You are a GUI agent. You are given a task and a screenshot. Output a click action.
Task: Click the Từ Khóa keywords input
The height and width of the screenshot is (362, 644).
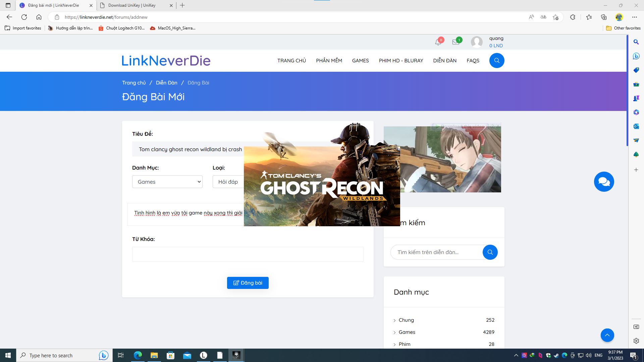click(x=248, y=254)
